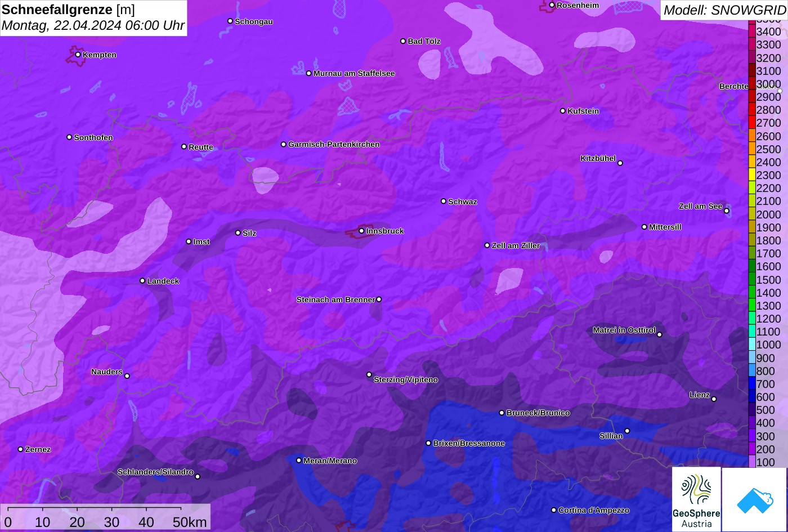
Task: Click the Zernez label
Action: [x=38, y=449]
